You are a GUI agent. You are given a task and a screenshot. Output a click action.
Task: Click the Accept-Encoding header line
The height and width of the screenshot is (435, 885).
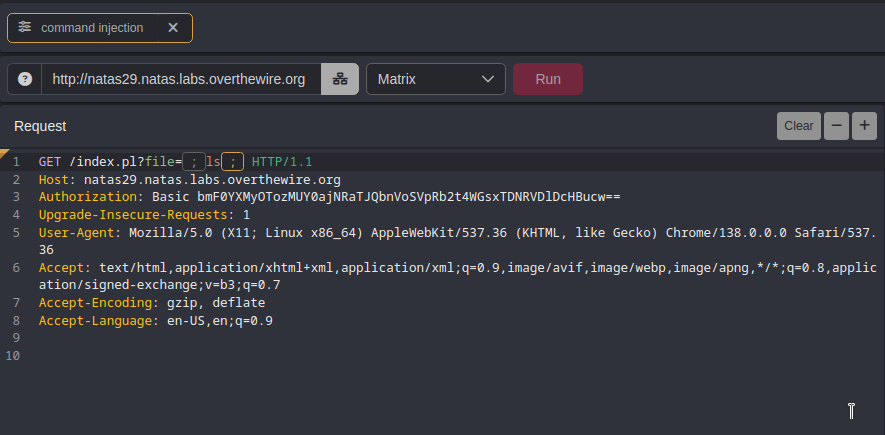coord(150,303)
